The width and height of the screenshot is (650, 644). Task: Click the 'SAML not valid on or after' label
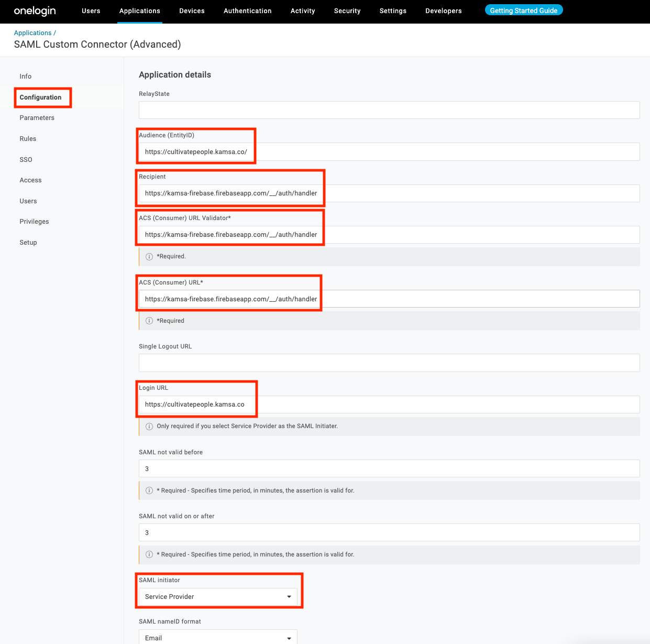coord(177,516)
